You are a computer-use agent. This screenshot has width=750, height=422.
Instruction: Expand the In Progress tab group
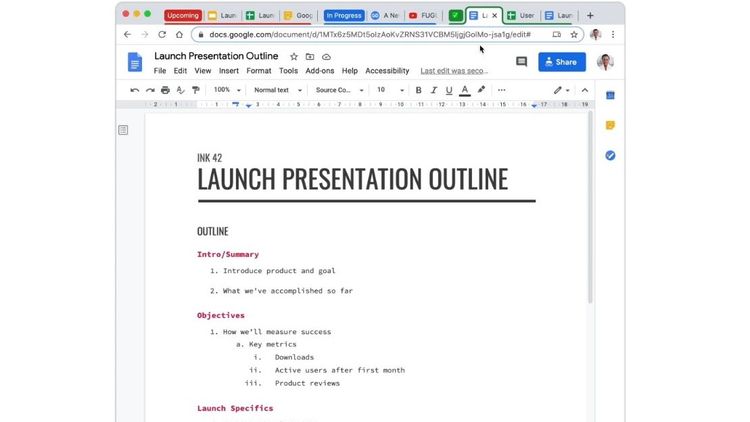coord(344,15)
